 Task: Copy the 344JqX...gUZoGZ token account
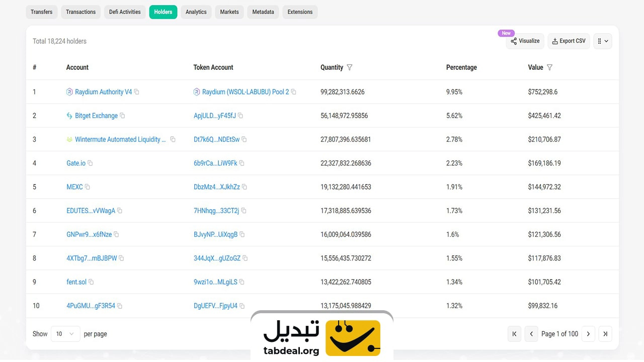point(245,258)
